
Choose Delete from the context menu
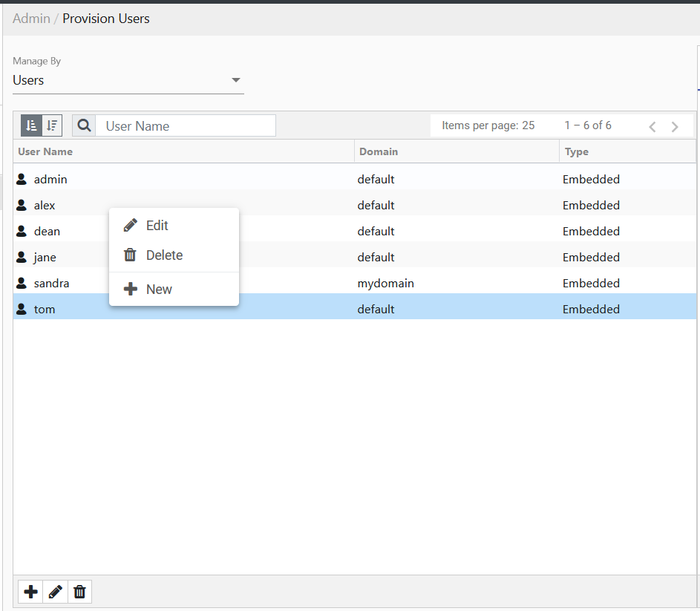(174, 255)
